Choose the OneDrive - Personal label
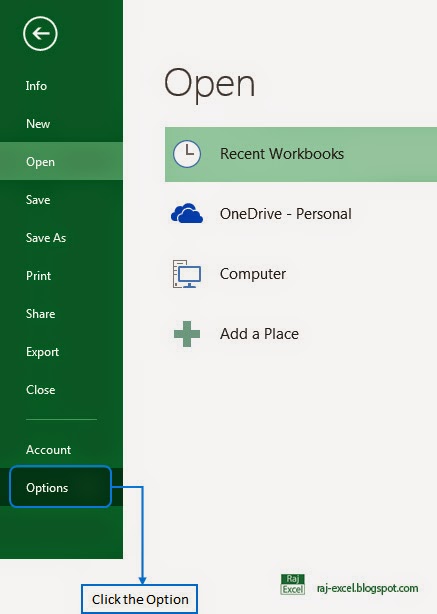This screenshot has width=437, height=614. (x=286, y=214)
